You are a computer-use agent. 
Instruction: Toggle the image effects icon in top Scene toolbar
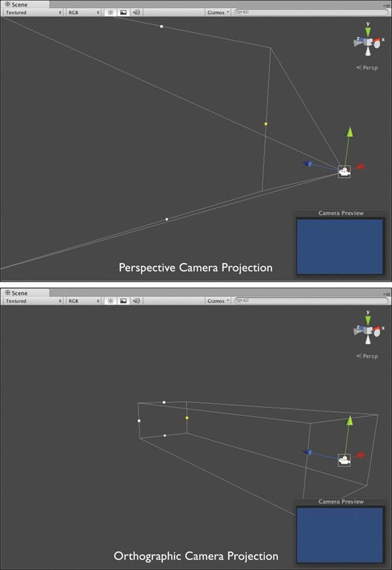click(x=123, y=12)
